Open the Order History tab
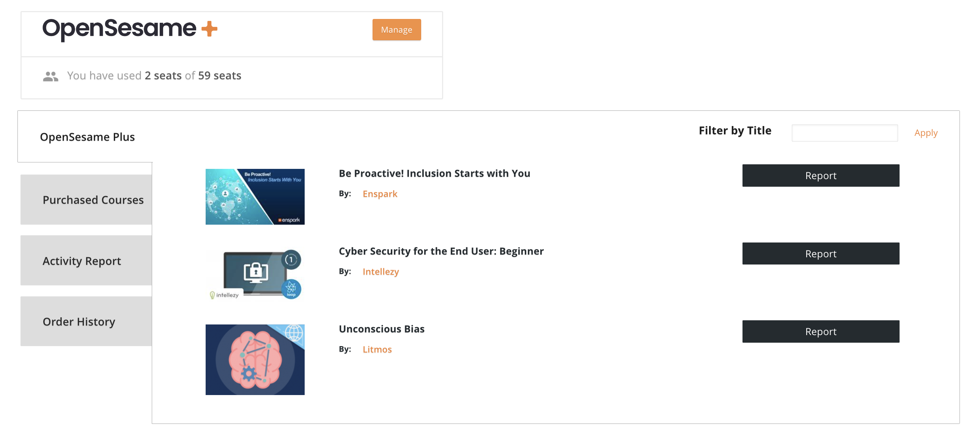The image size is (980, 433). (87, 321)
